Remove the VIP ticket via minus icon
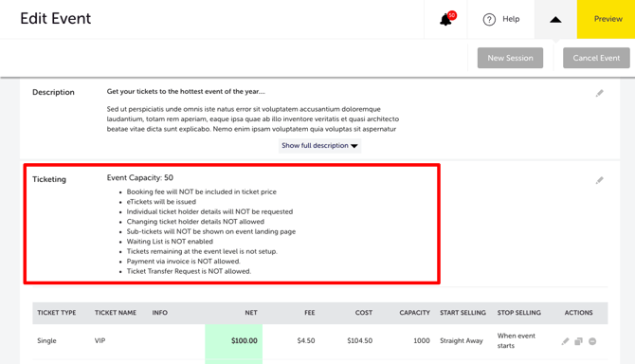The width and height of the screenshot is (635, 364). [x=592, y=341]
